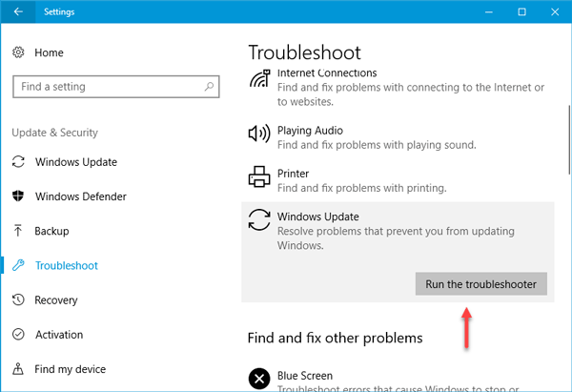Open the Windows Update settings page
Image resolution: width=572 pixels, height=392 pixels.
point(75,162)
